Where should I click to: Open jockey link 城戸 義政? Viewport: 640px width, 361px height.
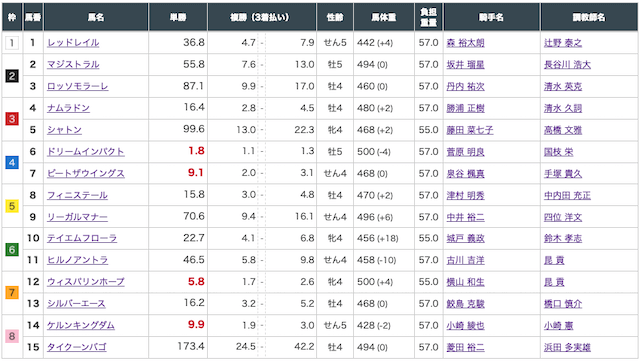pos(465,238)
